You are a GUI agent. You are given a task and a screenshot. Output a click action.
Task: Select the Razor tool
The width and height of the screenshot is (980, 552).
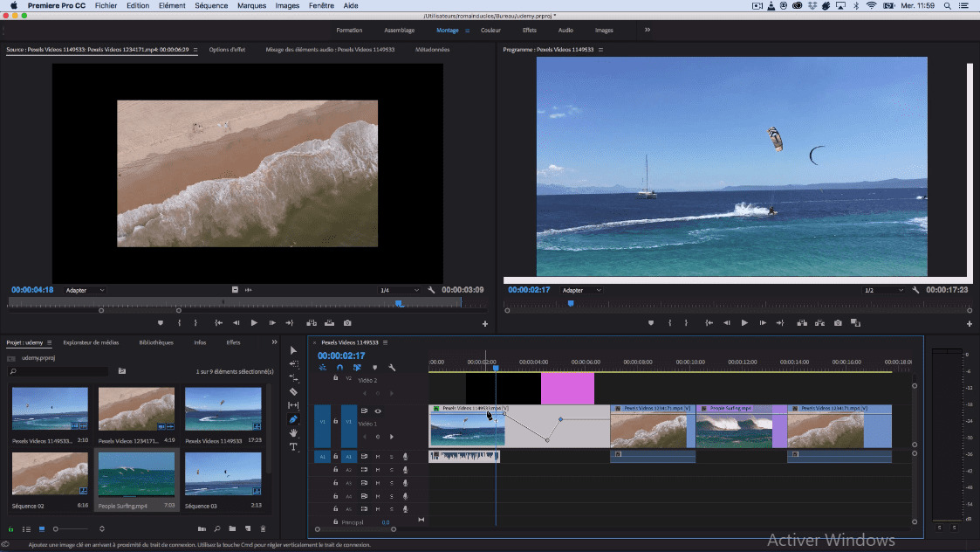(x=293, y=392)
